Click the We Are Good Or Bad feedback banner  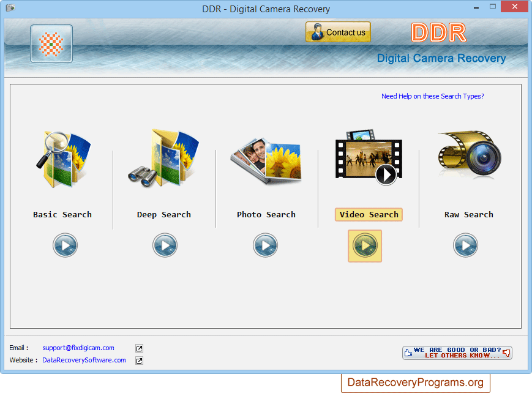457,353
